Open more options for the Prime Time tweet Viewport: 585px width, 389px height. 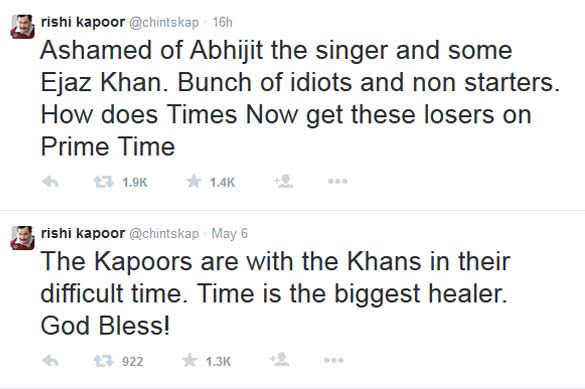pos(338,182)
